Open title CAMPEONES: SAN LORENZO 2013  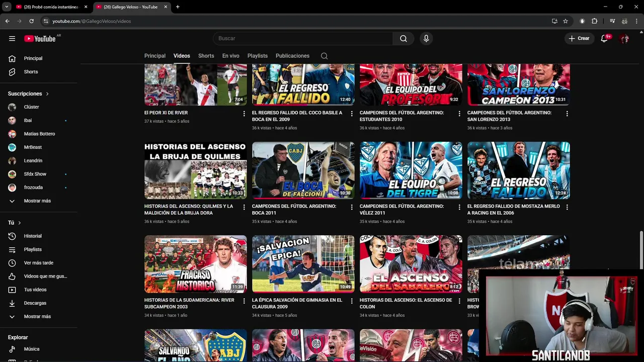(509, 116)
